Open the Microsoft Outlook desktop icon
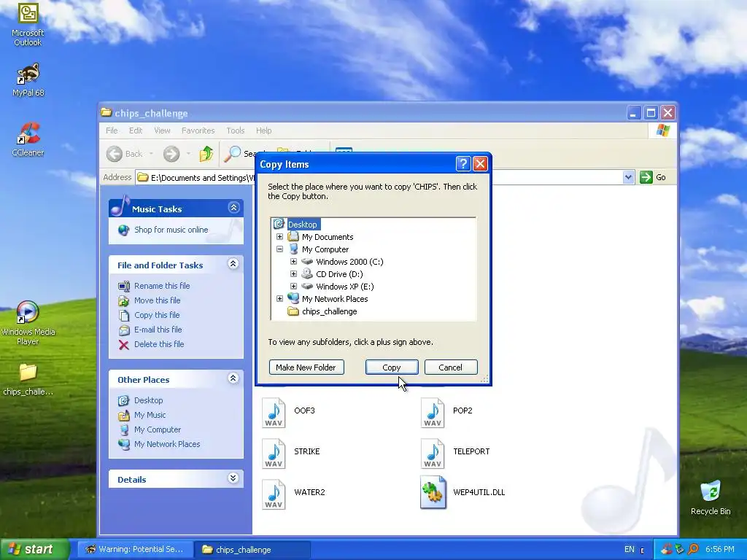 (28, 24)
